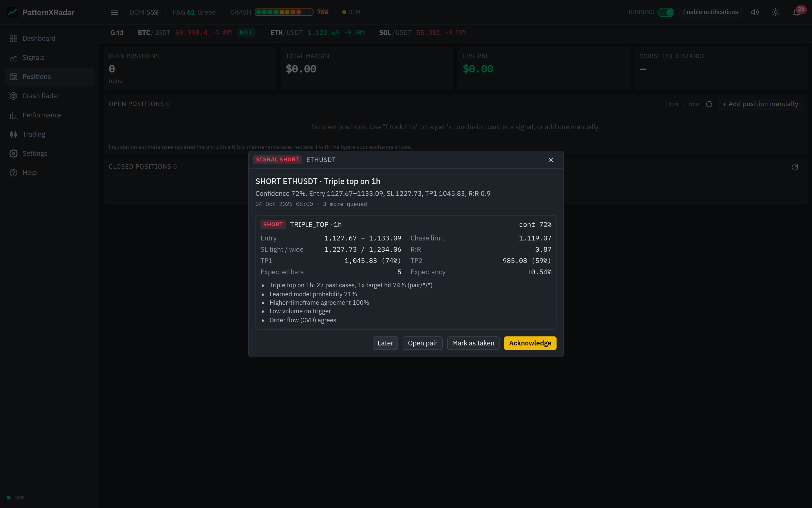Click the PatternXRadar logo icon

pyautogui.click(x=12, y=12)
